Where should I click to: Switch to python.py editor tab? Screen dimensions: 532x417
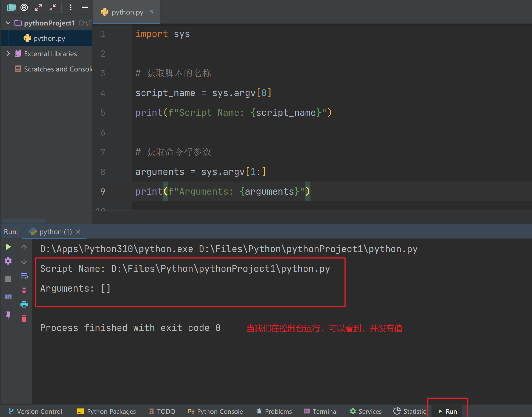[126, 12]
